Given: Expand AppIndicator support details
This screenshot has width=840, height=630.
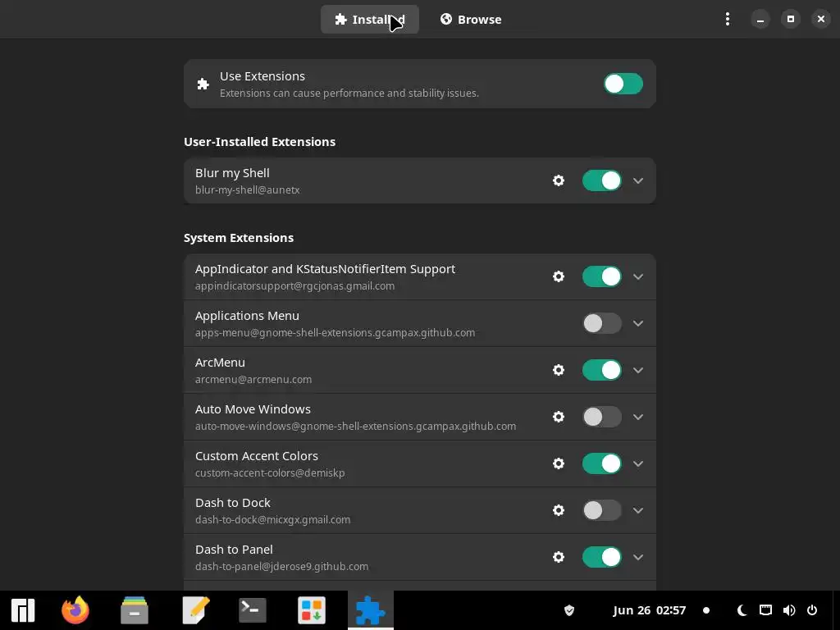Looking at the screenshot, I should point(638,276).
